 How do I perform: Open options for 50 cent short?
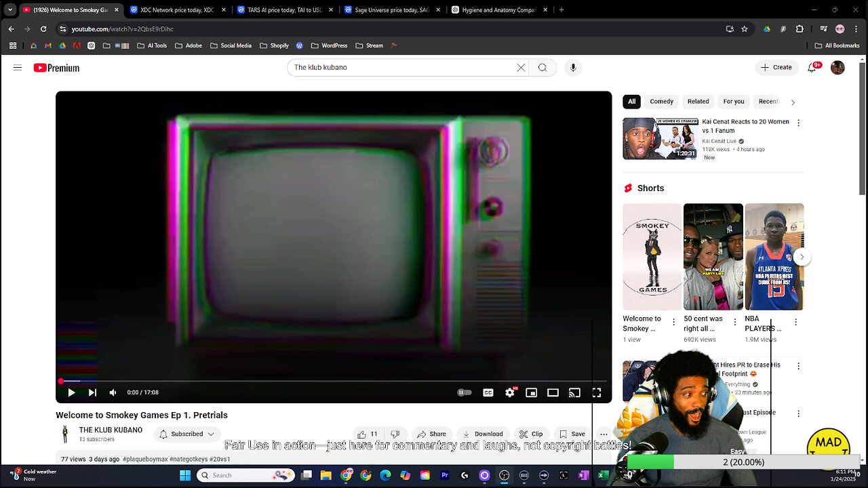(x=734, y=323)
